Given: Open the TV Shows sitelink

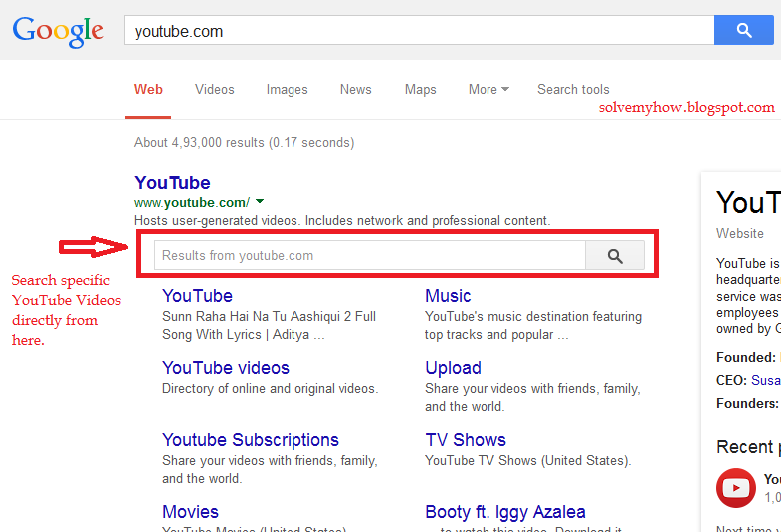Looking at the screenshot, I should (x=465, y=440).
